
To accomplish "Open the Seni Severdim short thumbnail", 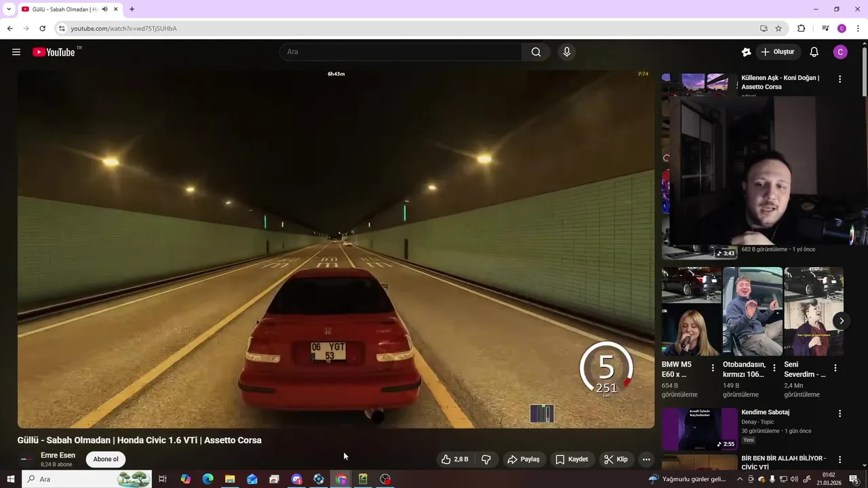I will click(x=814, y=311).
